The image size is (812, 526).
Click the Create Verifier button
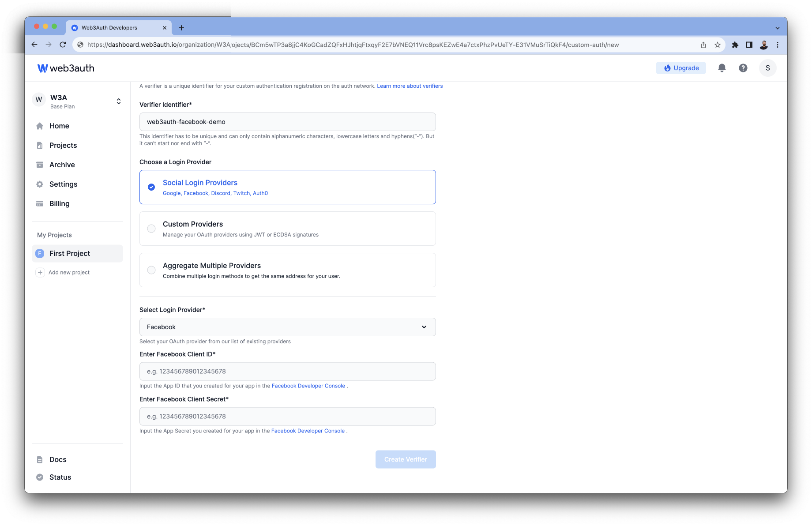coord(406,459)
